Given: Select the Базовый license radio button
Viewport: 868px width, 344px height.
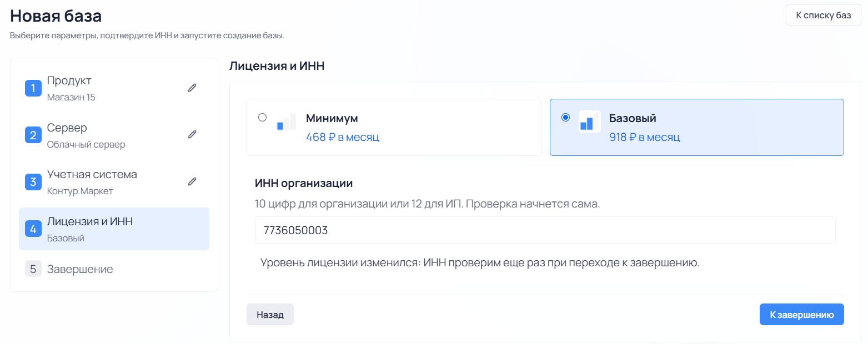Looking at the screenshot, I should [x=565, y=117].
